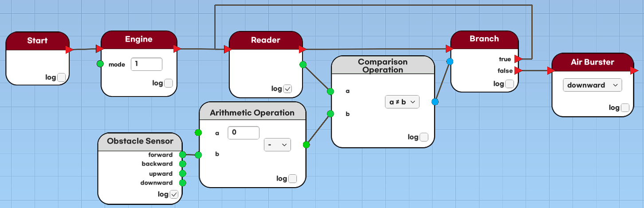This screenshot has width=644, height=208.
Task: Select the Reader node header
Action: 266,40
